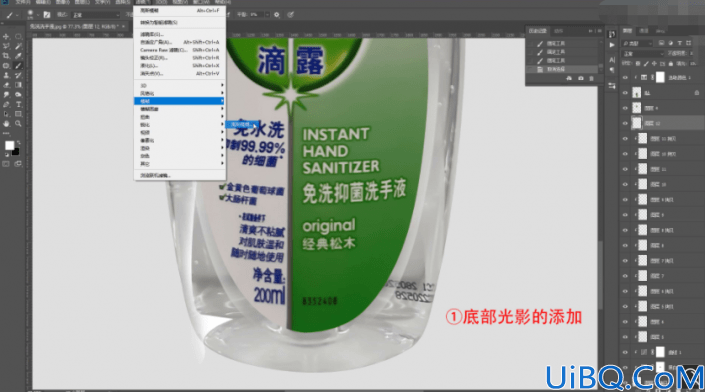Viewport: 705px width, 392px height.
Task: Set the foreground color swatch
Action: click(9, 145)
